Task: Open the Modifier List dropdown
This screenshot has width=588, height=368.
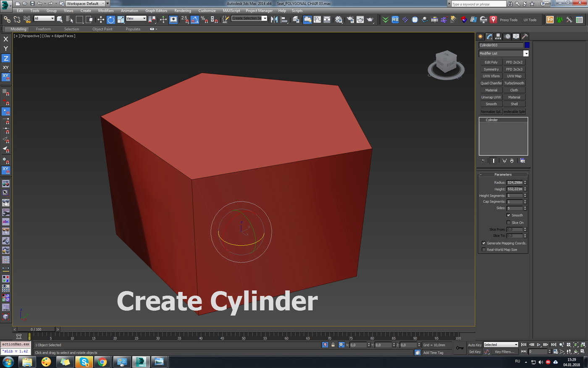Action: click(504, 53)
